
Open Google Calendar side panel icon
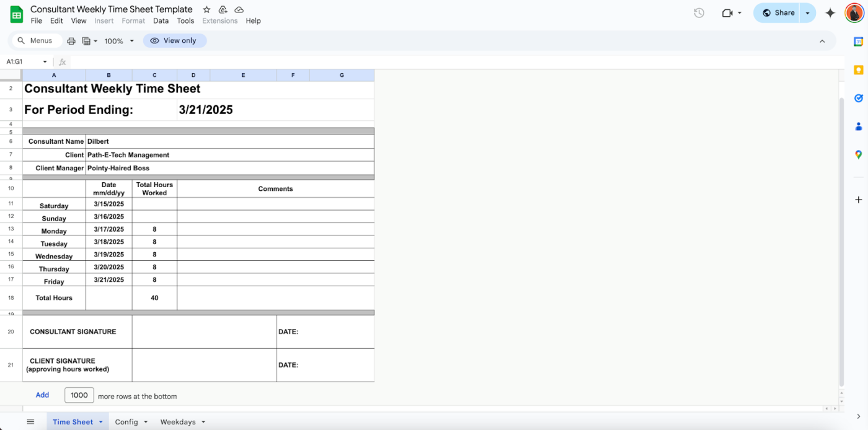[x=858, y=42]
